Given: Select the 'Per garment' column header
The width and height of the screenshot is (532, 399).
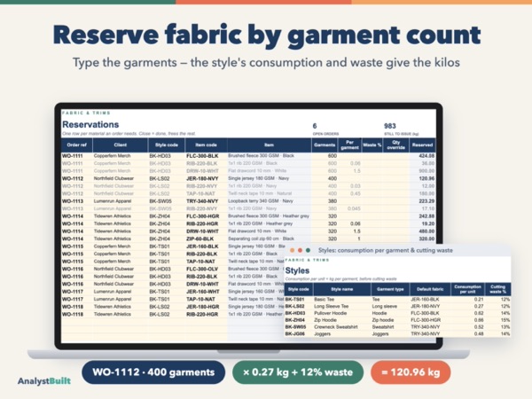Looking at the screenshot, I should pyautogui.click(x=350, y=145).
